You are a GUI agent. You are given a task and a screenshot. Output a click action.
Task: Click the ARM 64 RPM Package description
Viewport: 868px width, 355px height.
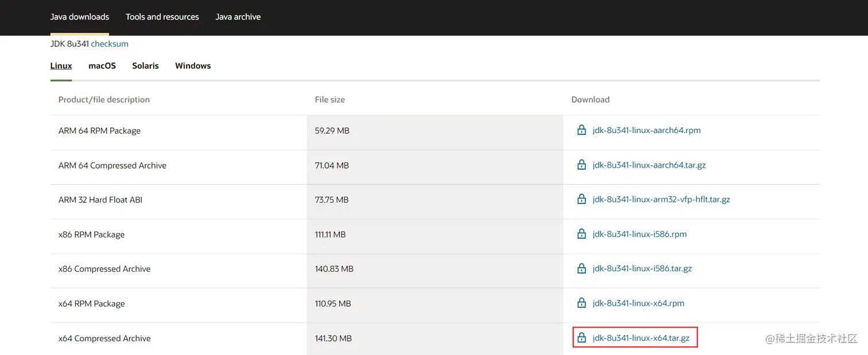pos(99,131)
